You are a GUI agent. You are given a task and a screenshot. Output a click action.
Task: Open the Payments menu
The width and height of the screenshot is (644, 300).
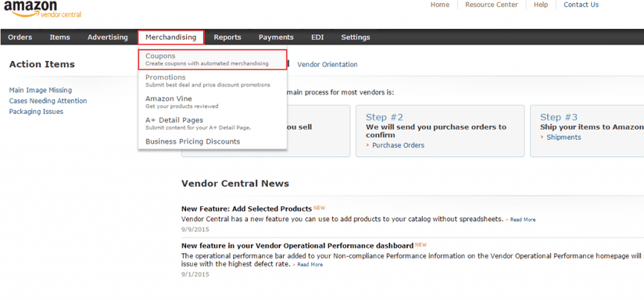tap(276, 37)
